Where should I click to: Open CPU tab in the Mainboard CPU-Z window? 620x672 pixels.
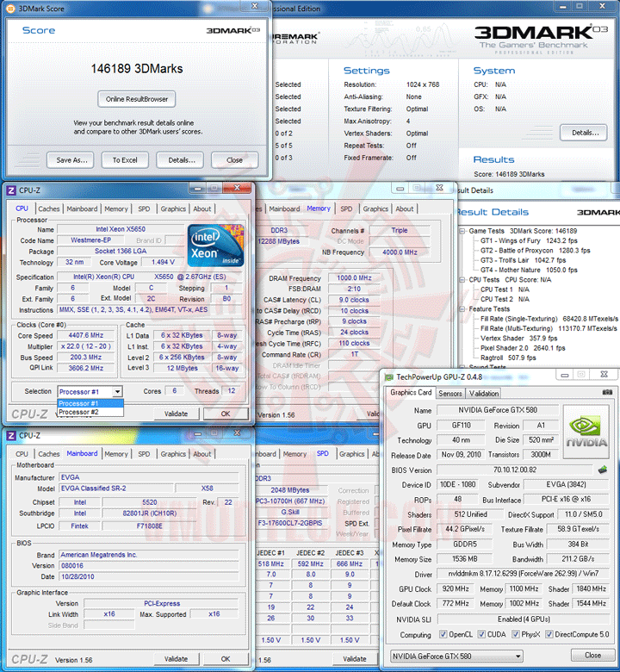pyautogui.click(x=22, y=454)
